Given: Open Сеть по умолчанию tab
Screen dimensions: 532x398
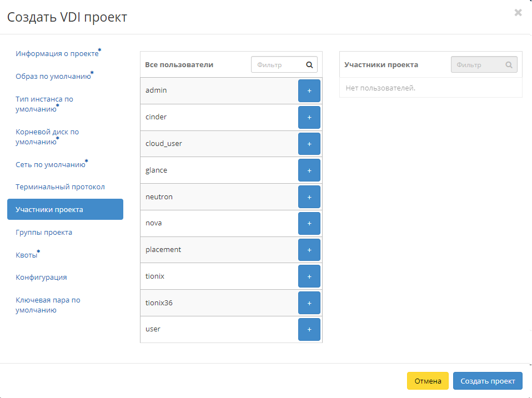Looking at the screenshot, I should pos(50,165).
